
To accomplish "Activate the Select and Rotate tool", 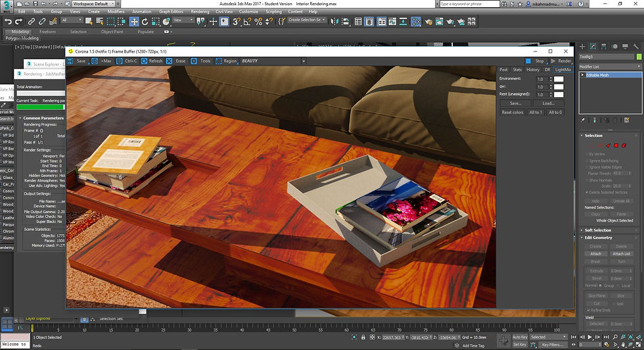I will [145, 22].
